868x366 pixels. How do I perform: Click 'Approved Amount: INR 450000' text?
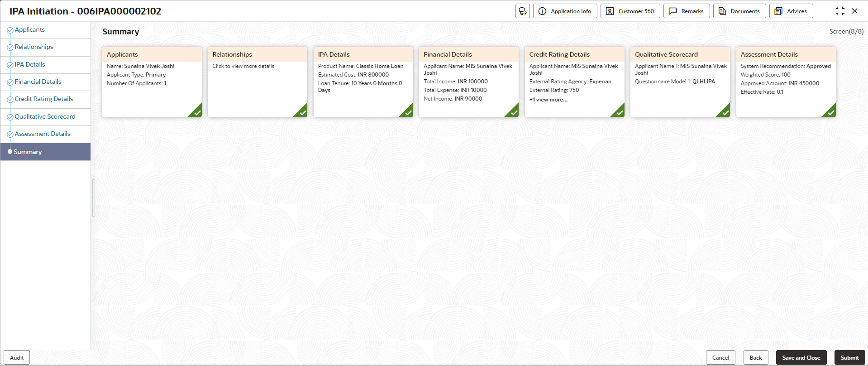[780, 83]
